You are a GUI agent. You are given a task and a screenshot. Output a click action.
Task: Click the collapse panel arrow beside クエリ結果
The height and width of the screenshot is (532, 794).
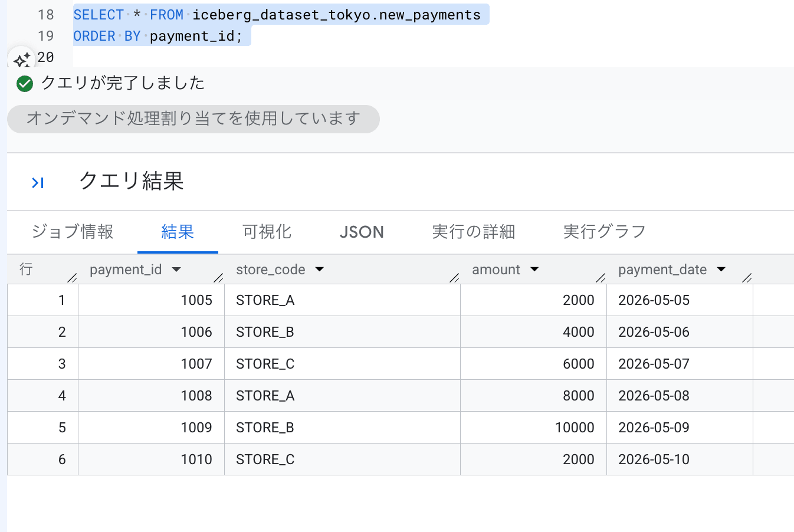pyautogui.click(x=38, y=183)
